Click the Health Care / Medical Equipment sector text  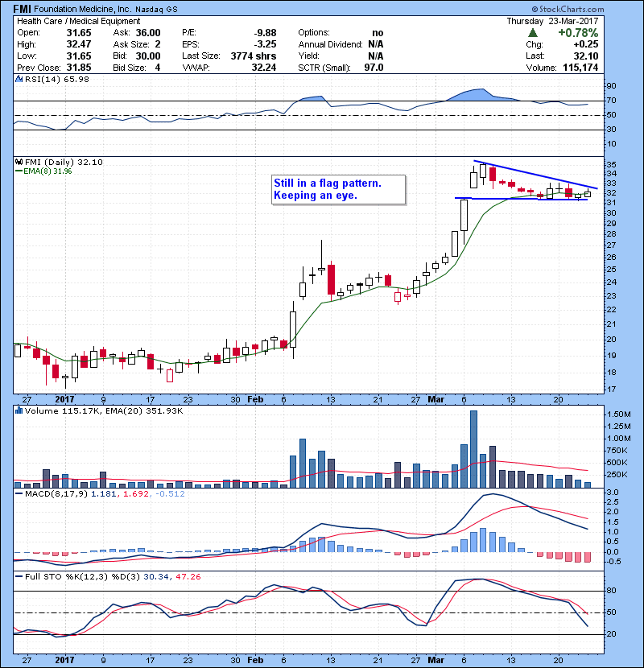pos(78,21)
